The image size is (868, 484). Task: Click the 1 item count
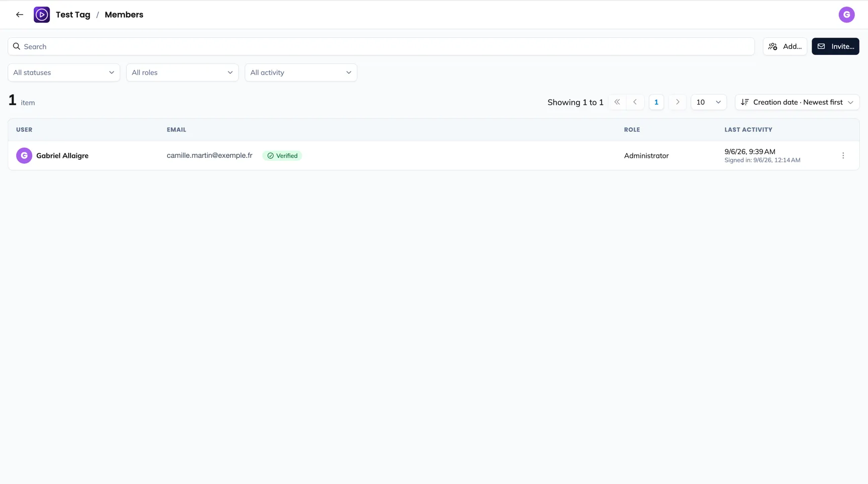(x=22, y=101)
